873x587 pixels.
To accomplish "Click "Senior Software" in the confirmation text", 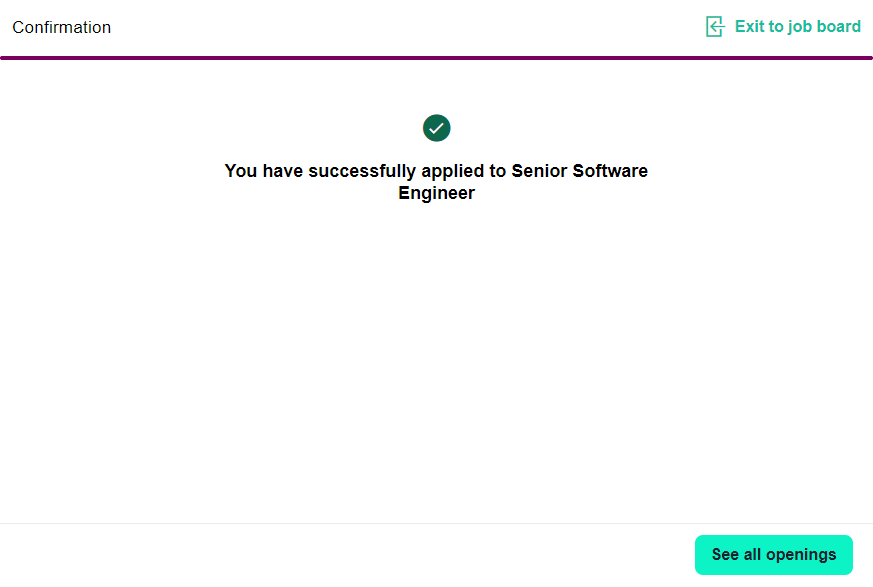I will pos(579,171).
